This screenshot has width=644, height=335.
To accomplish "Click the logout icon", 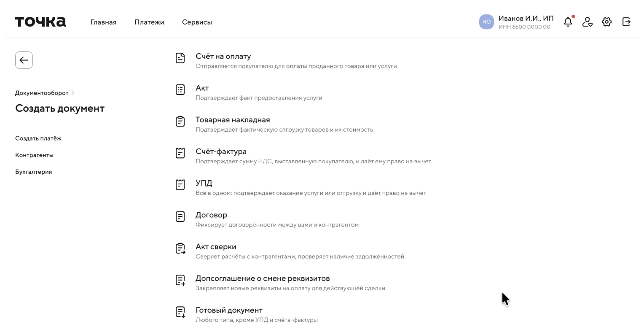I will coord(626,22).
